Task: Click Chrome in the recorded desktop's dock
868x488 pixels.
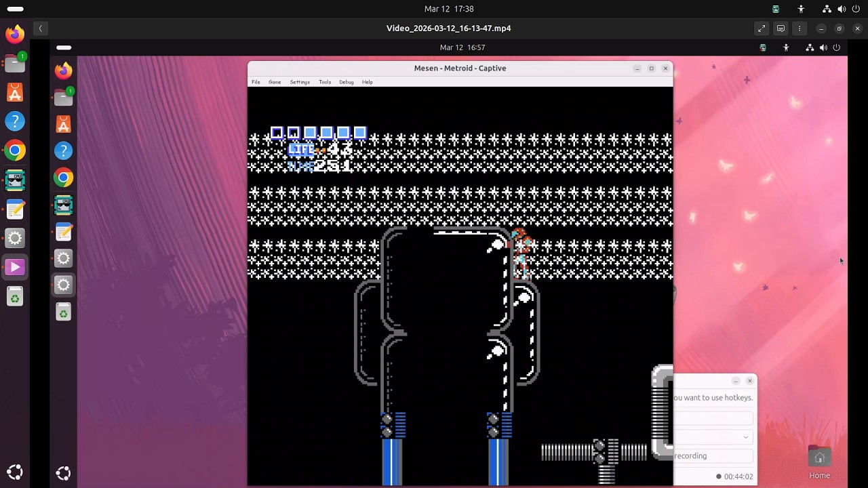Action: [x=63, y=178]
